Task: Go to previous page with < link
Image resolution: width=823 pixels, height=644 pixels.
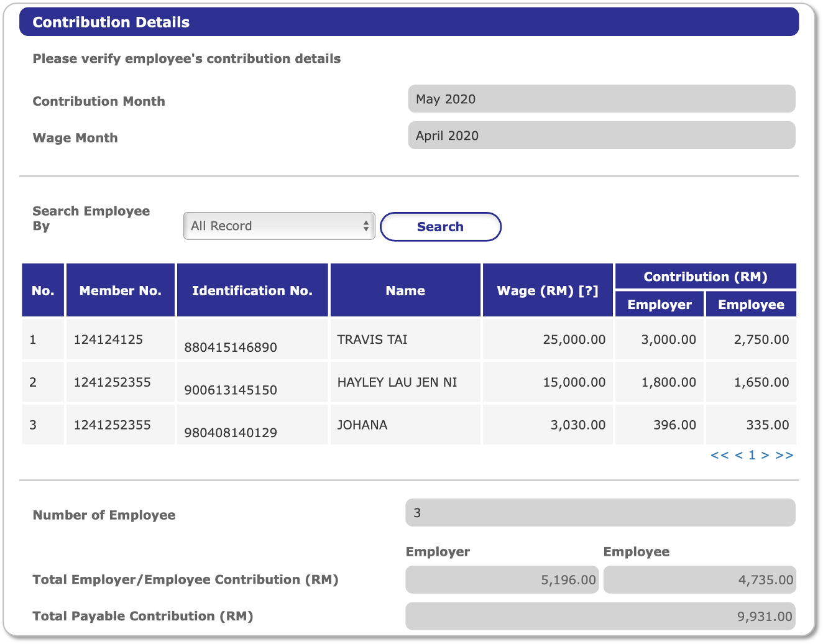Action: [x=738, y=455]
